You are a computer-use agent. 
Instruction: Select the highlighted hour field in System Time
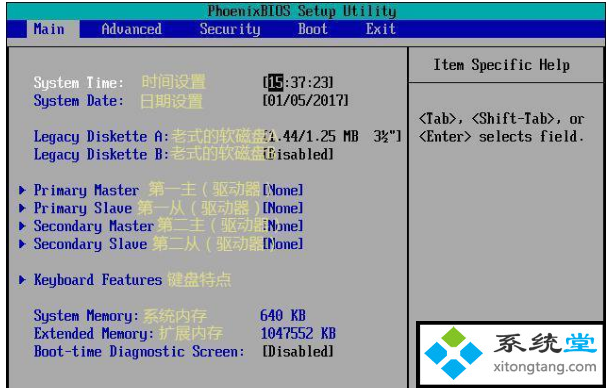[x=276, y=82]
